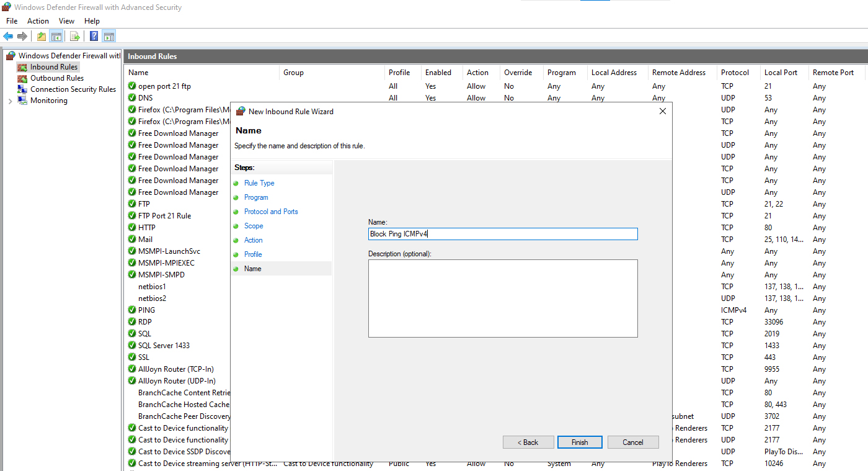
Task: Click the Up One Level folder icon
Action: (x=42, y=36)
